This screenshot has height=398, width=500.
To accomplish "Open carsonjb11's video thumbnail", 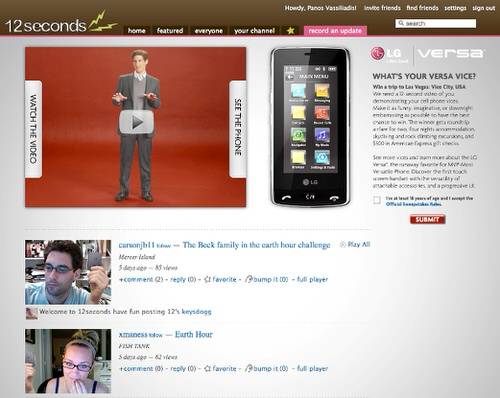I will pyautogui.click(x=68, y=272).
